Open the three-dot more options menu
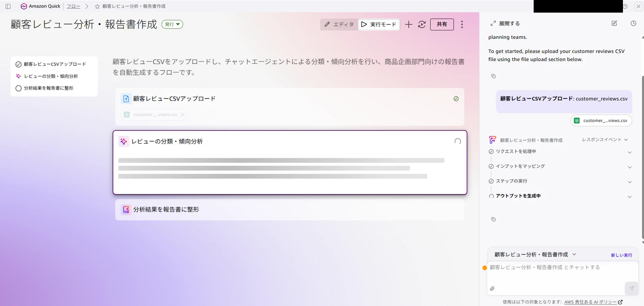This screenshot has height=306, width=644. [x=462, y=24]
